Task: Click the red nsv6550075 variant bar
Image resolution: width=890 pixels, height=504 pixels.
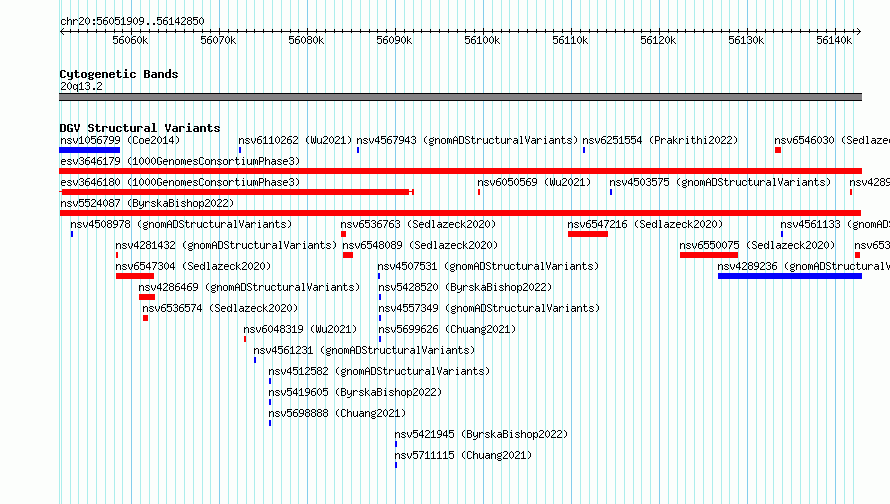Action: pyautogui.click(x=709, y=255)
